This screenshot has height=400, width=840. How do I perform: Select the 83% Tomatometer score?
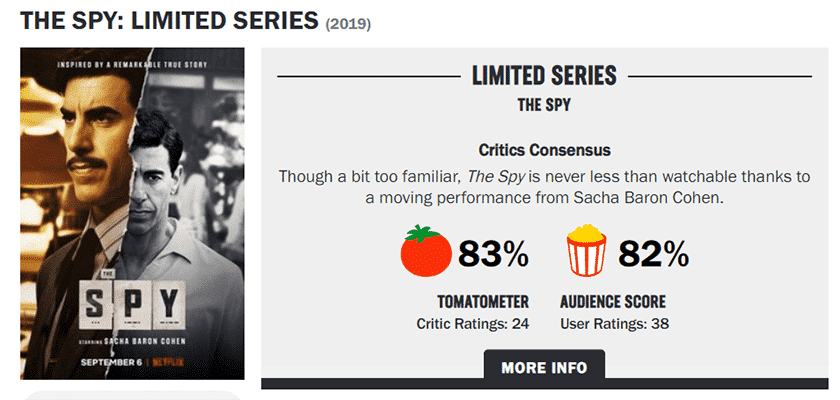tap(493, 253)
